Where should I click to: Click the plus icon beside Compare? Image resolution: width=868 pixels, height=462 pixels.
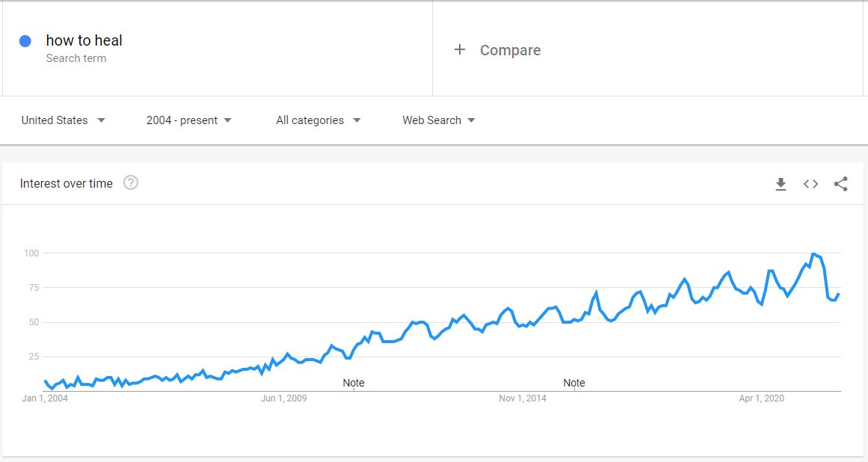pos(460,50)
